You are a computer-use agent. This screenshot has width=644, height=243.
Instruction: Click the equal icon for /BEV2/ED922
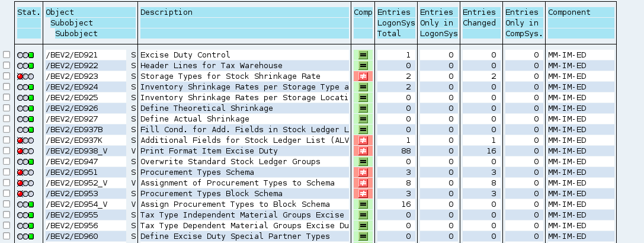pos(363,65)
